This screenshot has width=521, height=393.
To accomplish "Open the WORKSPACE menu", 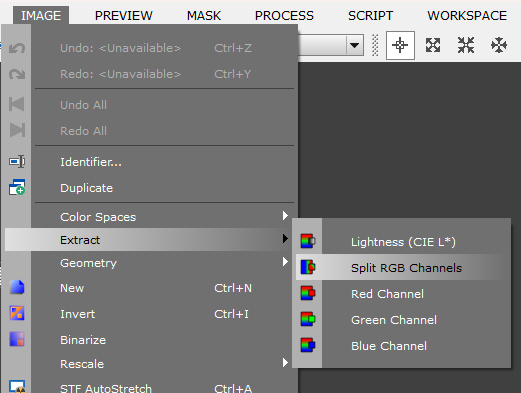I will [467, 16].
